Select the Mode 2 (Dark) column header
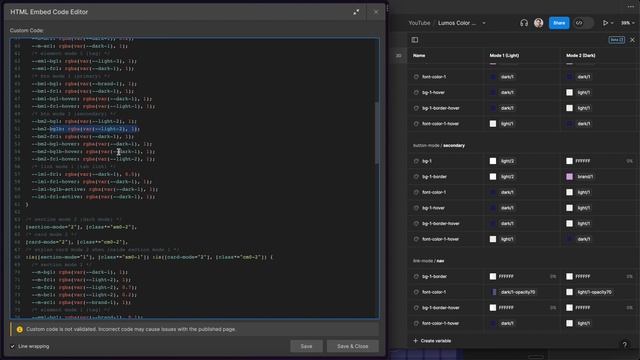Screen dimensions: 640x360 (580, 56)
